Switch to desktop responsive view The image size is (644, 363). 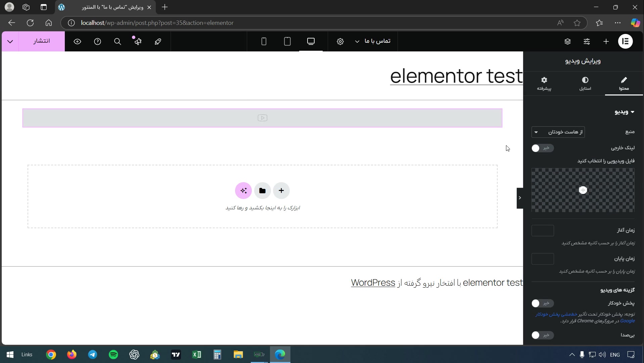[311, 41]
